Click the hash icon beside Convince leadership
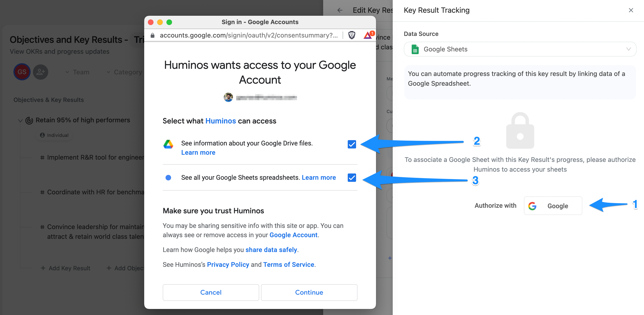The height and width of the screenshot is (315, 644). 42,227
